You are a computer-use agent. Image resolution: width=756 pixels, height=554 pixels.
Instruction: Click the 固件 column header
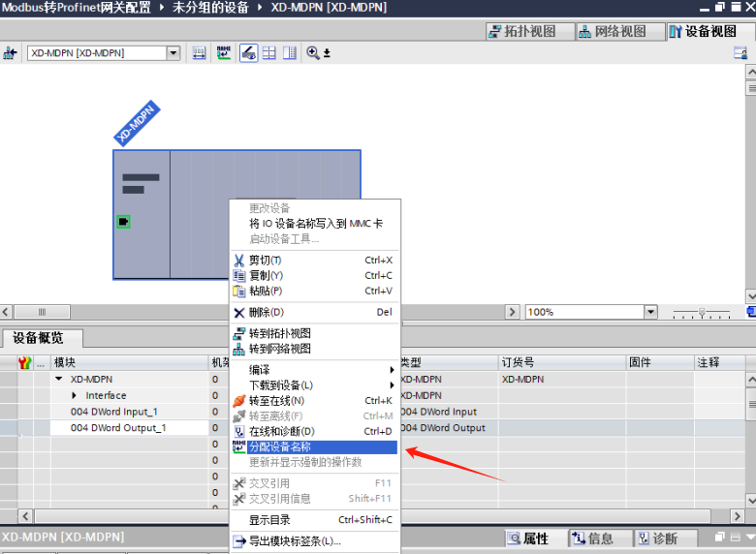tap(660, 362)
